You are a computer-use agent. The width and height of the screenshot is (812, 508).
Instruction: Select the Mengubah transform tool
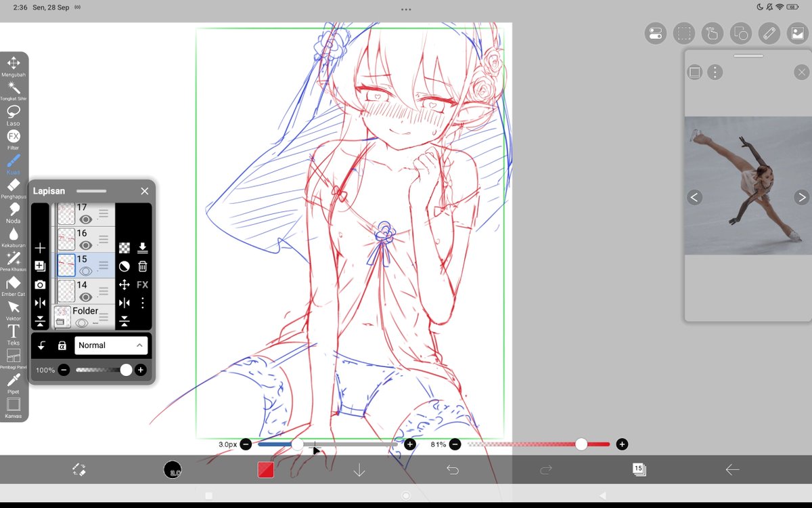(14, 66)
